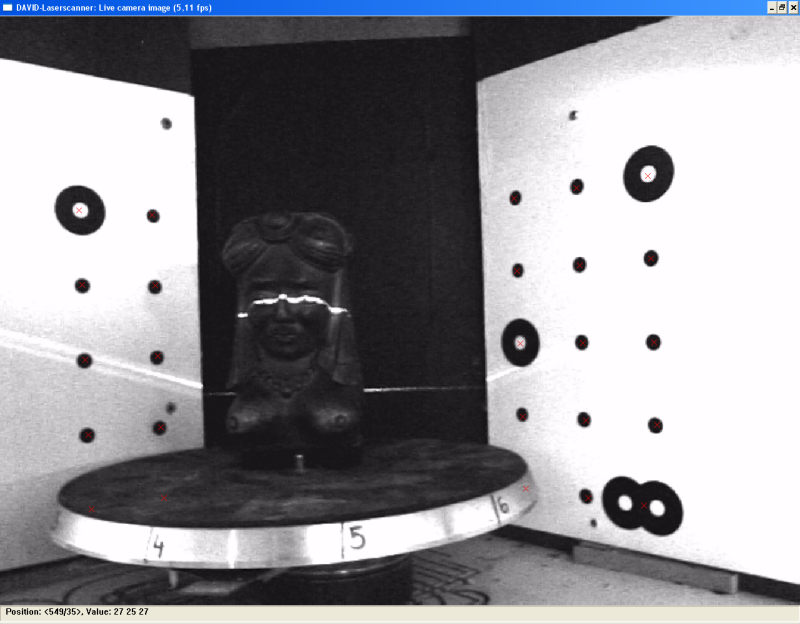Click the DAVID-Laserscanner title bar text
The width and height of the screenshot is (800, 624).
click(114, 7)
